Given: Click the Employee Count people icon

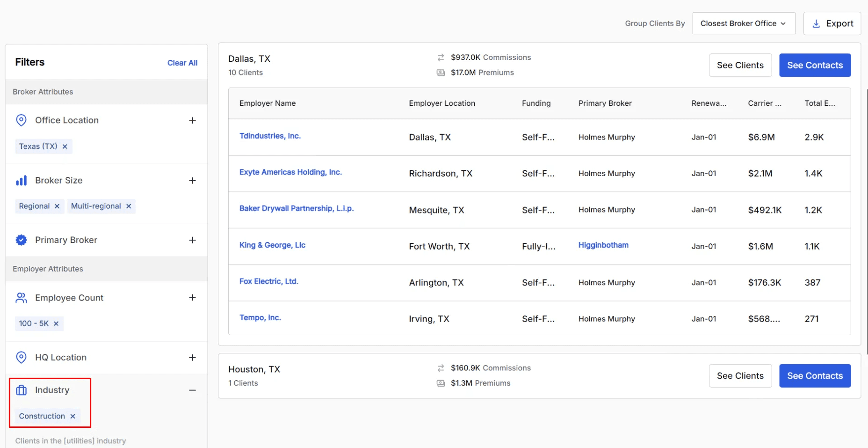Looking at the screenshot, I should [21, 297].
